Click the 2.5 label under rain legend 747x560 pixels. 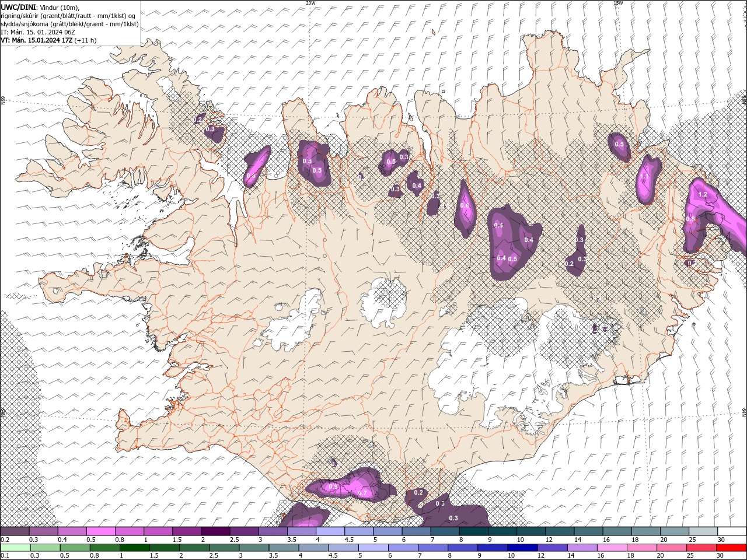click(x=213, y=556)
